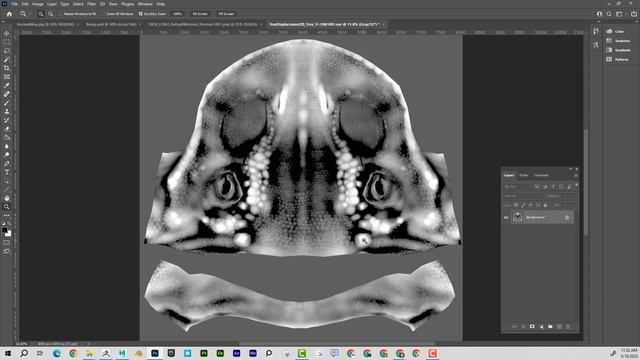Select the Brush tool
This screenshot has width=640, height=360.
click(7, 102)
